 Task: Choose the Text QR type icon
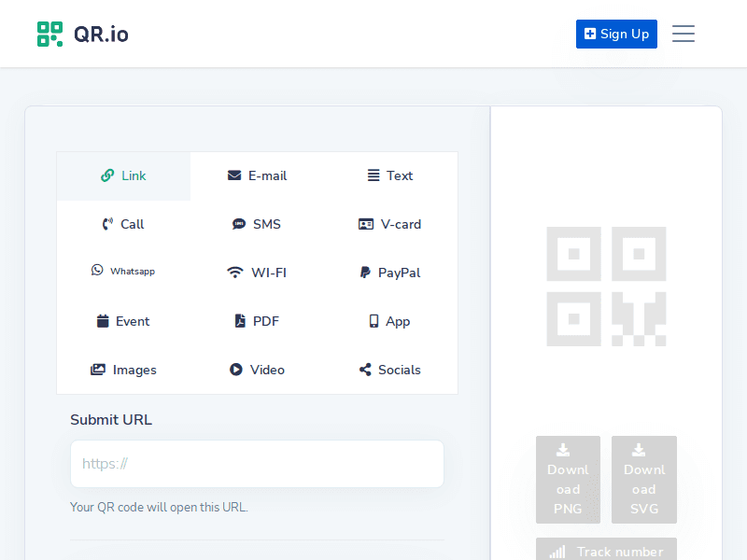[x=373, y=175]
